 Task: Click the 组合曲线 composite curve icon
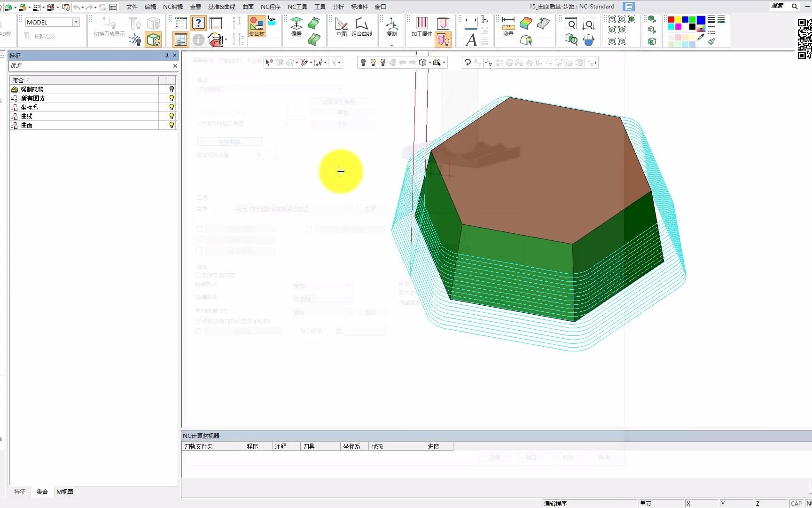361,26
